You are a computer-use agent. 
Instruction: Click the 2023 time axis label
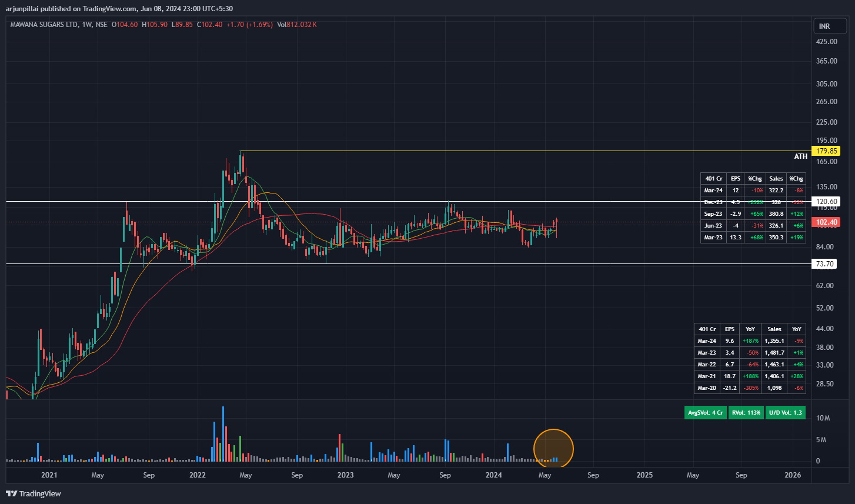pos(345,475)
